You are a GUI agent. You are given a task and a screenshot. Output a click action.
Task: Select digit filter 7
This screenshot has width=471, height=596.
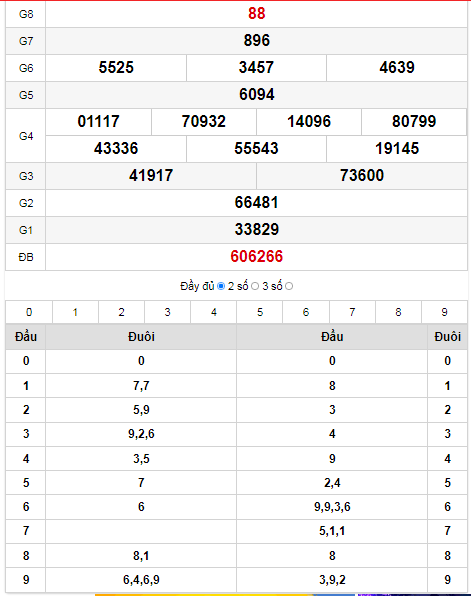[x=352, y=312]
